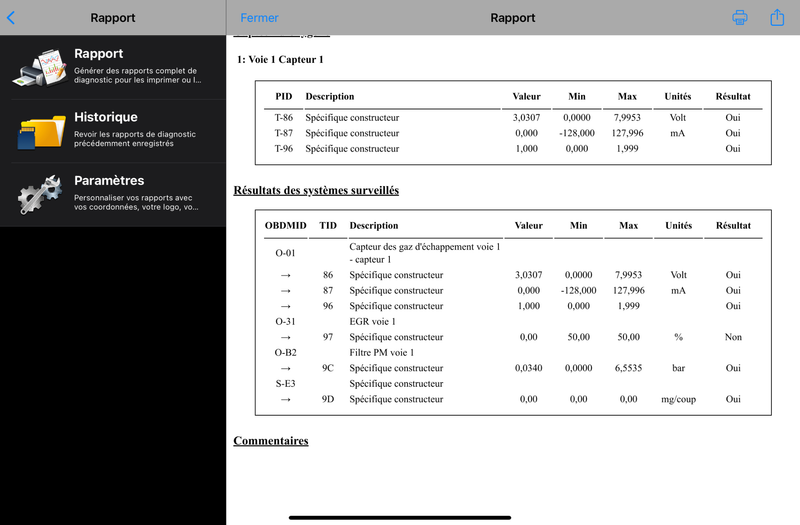The height and width of the screenshot is (525, 800).
Task: Tap the home indicator bar at bottom
Action: [400, 517]
